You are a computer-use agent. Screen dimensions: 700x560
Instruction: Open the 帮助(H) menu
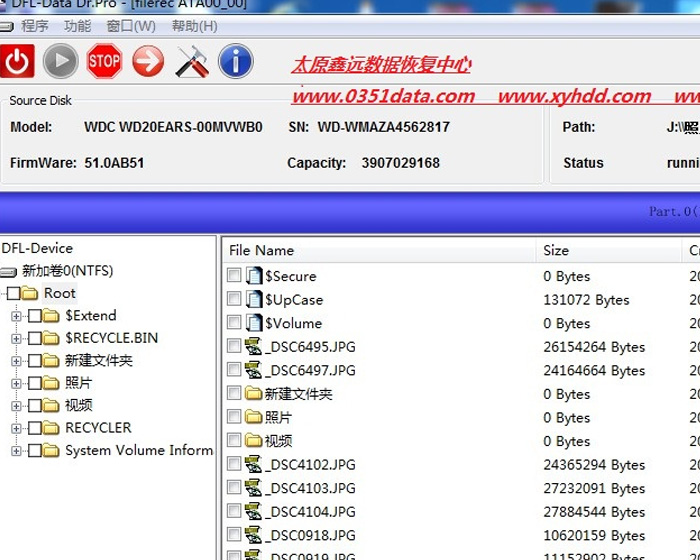(x=194, y=26)
